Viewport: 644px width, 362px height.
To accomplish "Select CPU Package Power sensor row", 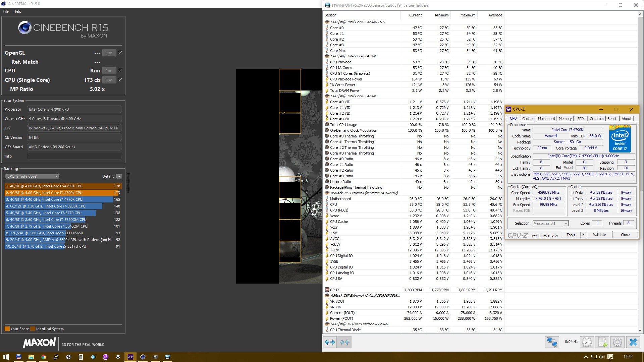I will pyautogui.click(x=414, y=79).
